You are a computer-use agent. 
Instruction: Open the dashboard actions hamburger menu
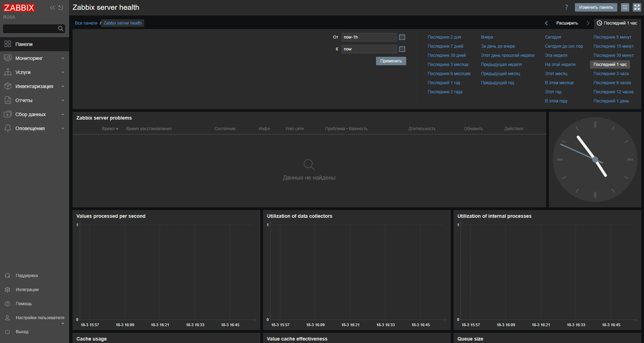pos(625,7)
